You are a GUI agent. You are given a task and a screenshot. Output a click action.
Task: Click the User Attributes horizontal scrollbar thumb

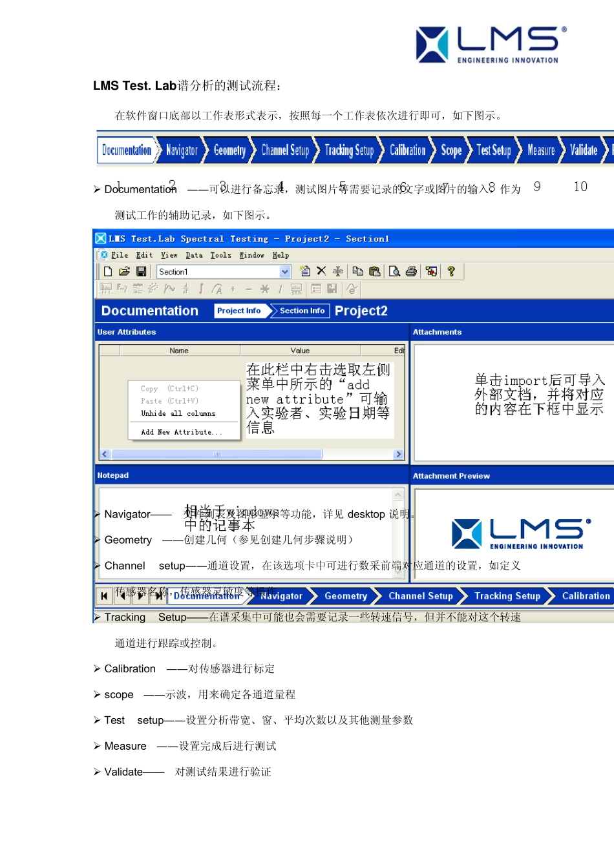[x=217, y=455]
